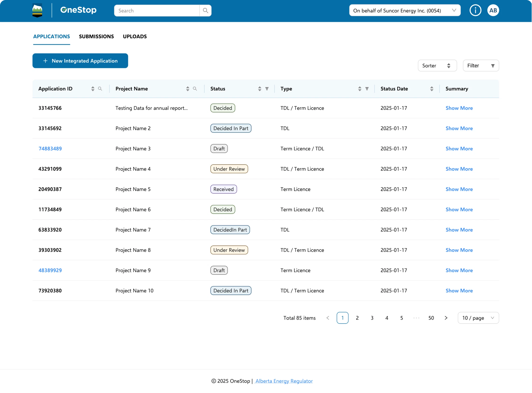Open Type column filter icon
This screenshot has width=532, height=393.
[367, 89]
